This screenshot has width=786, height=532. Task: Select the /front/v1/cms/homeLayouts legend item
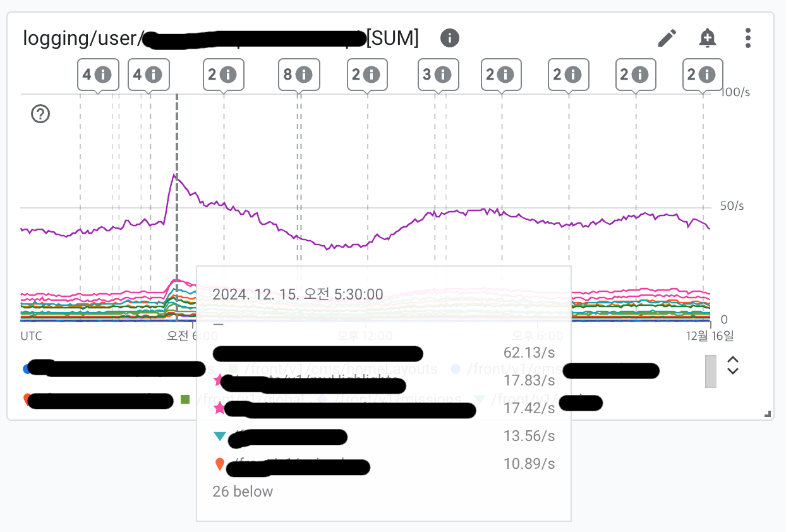pyautogui.click(x=333, y=369)
